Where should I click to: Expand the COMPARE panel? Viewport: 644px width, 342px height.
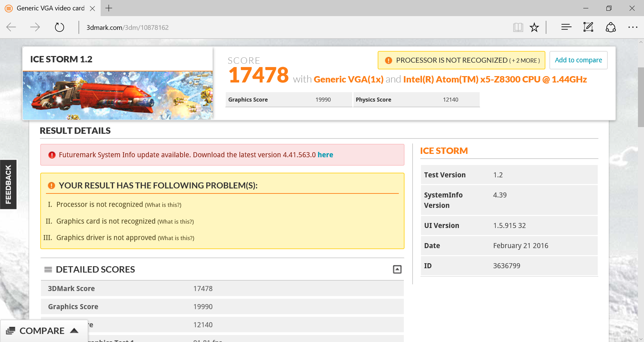[x=43, y=331]
